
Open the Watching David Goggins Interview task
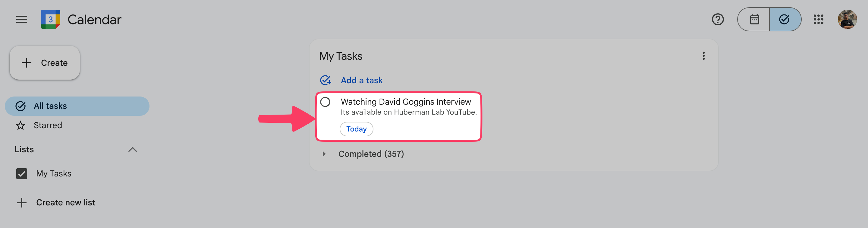coord(405,102)
